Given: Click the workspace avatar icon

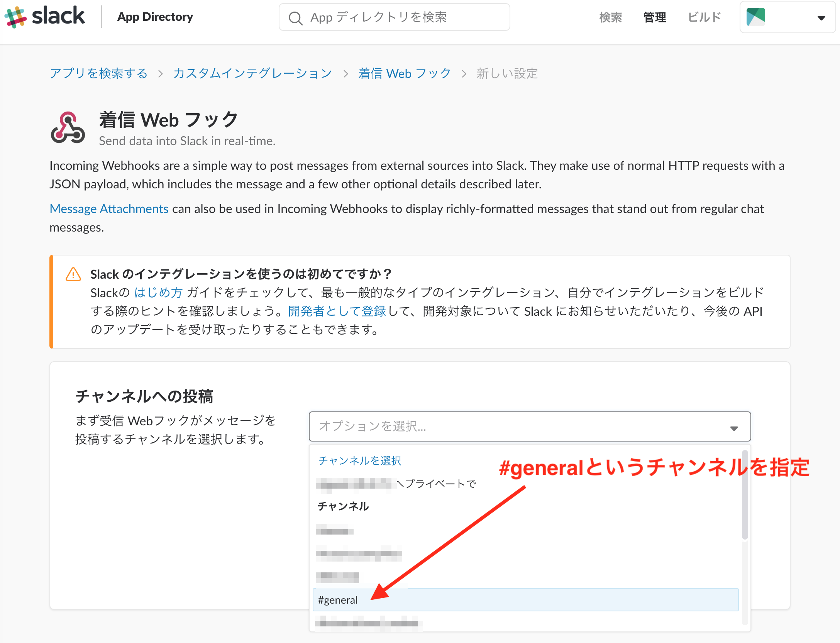Looking at the screenshot, I should click(x=755, y=17).
